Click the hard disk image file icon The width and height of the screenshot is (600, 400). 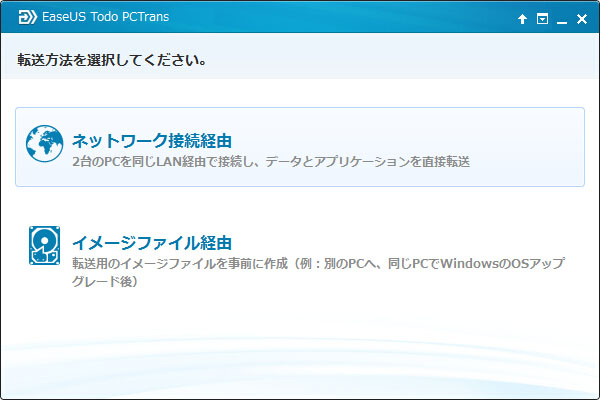pos(44,245)
